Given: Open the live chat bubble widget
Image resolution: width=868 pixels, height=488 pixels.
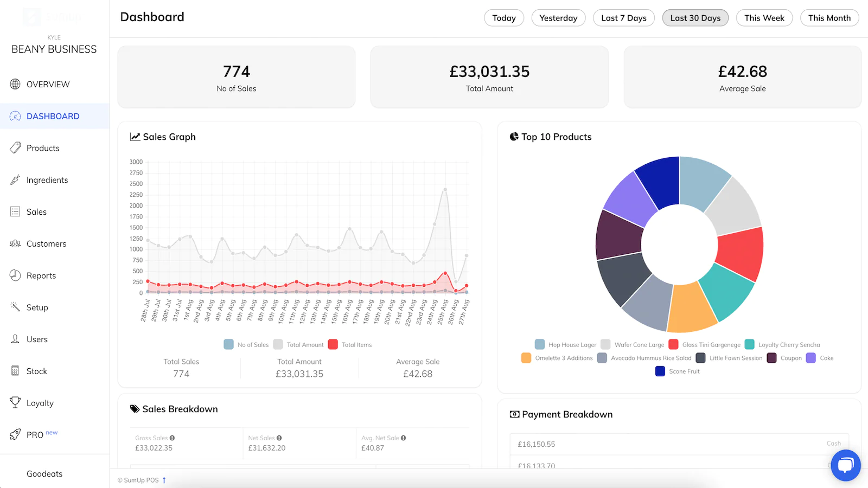Looking at the screenshot, I should pyautogui.click(x=845, y=465).
